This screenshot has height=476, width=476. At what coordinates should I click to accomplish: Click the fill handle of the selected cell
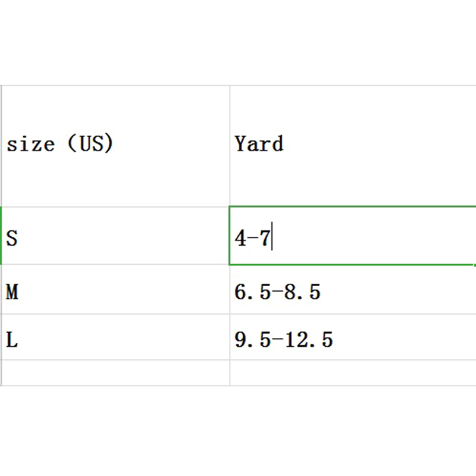coord(474,265)
